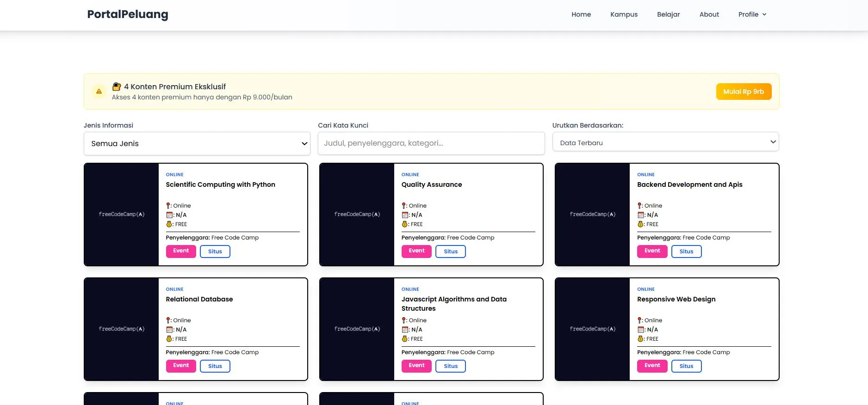Open Javascript Algorithms freeCodeCamp thumbnail
The height and width of the screenshot is (405, 868).
tap(357, 329)
